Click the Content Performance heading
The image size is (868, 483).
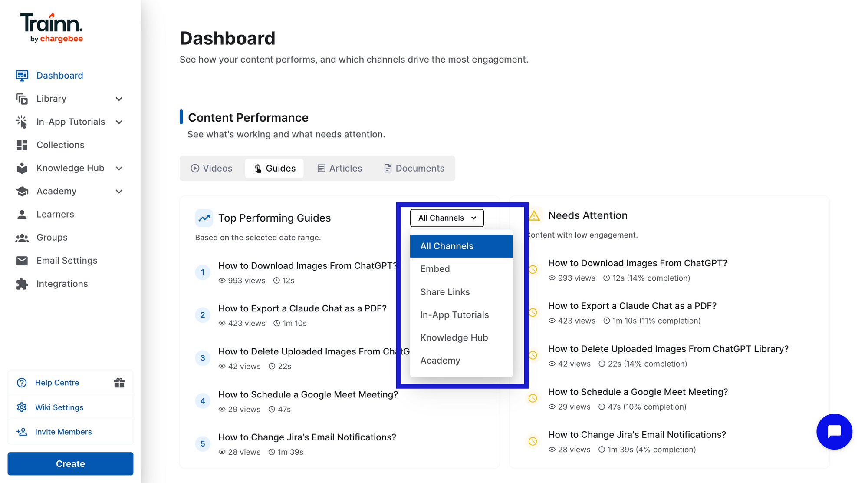click(x=248, y=118)
